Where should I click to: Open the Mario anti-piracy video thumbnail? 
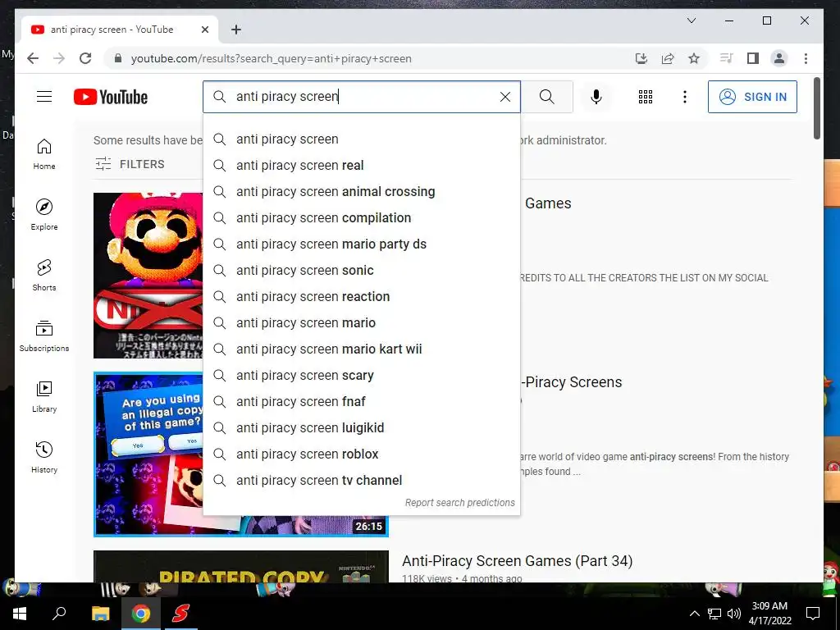coord(148,276)
